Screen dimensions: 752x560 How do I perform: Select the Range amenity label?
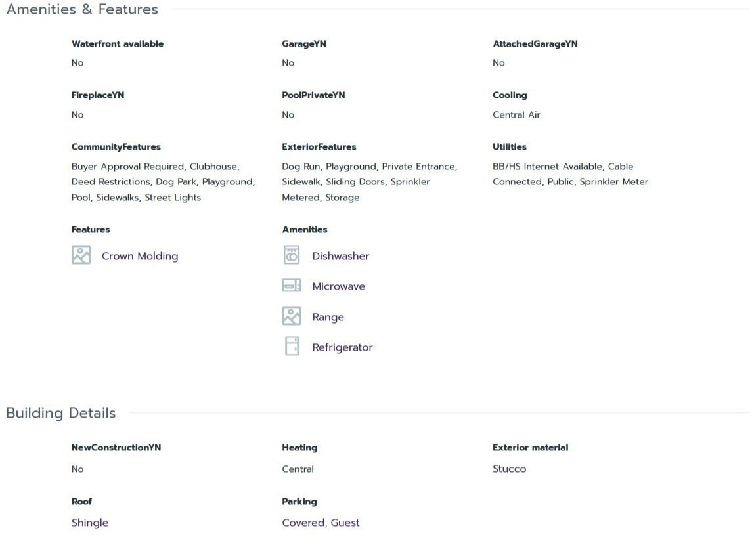pos(328,317)
